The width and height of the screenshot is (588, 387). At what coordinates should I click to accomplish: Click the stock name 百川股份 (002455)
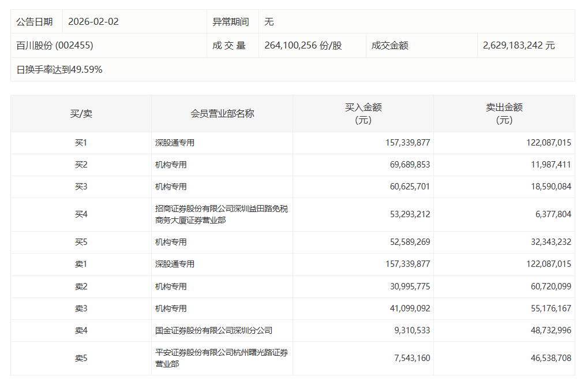(55, 45)
